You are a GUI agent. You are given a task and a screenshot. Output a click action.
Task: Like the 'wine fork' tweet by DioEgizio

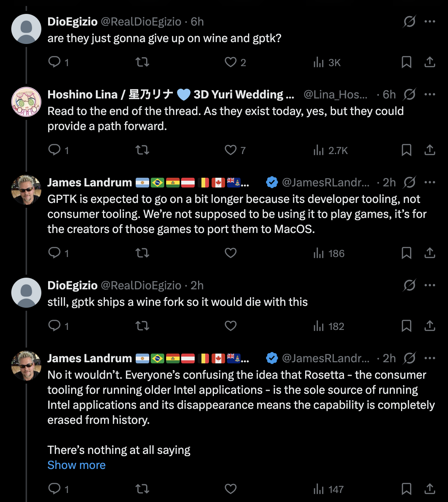point(231,326)
